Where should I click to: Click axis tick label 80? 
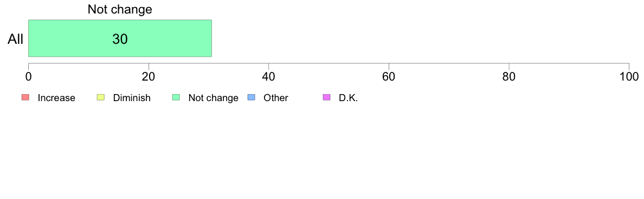[x=509, y=77]
